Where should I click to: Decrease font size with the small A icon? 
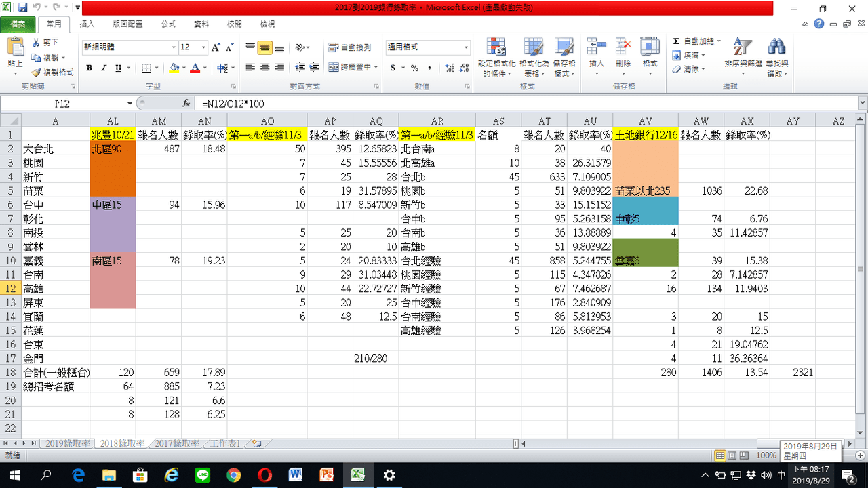[231, 47]
